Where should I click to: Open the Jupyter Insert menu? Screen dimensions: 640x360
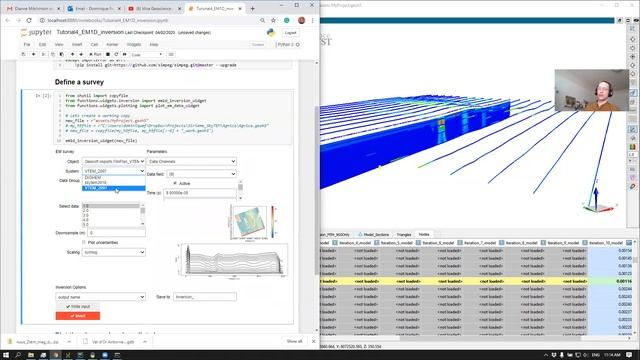(x=77, y=44)
